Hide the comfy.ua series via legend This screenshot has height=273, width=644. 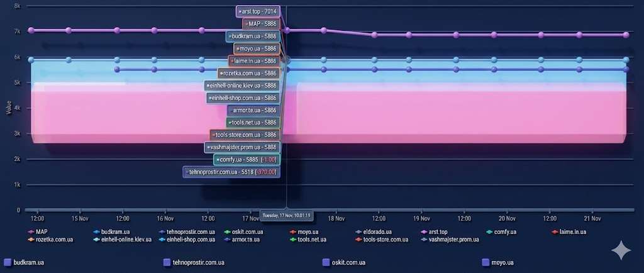(x=501, y=232)
